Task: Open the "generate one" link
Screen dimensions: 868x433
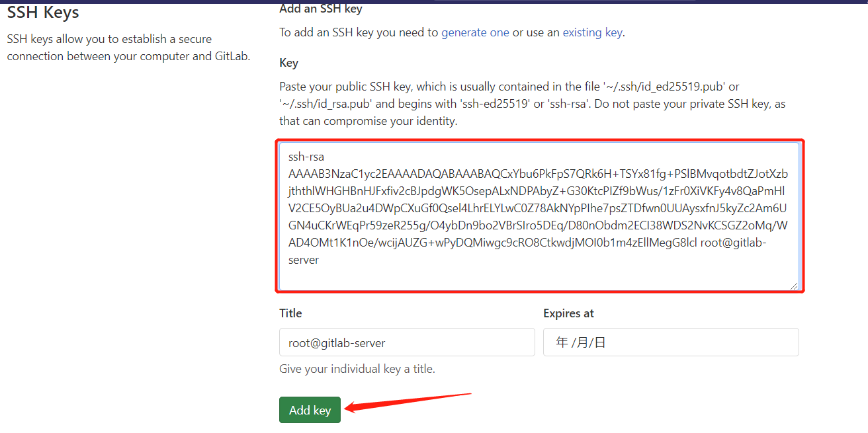Action: pyautogui.click(x=475, y=32)
